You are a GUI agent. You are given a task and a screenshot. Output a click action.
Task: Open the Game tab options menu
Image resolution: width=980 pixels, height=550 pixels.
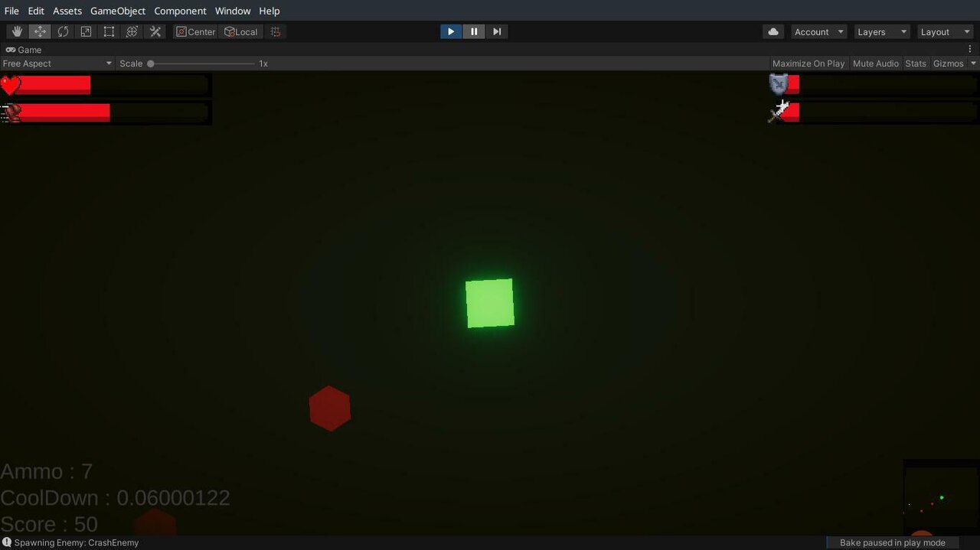970,49
